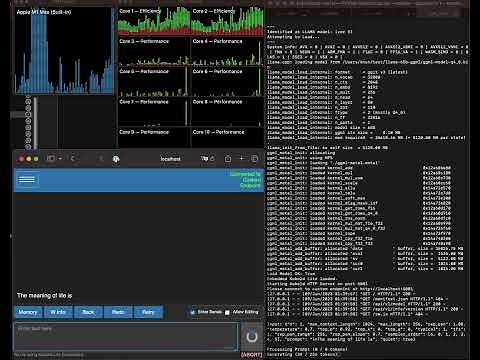480x360 pixels.
Task: Open the Safari share icon
Action: click(x=228, y=159)
